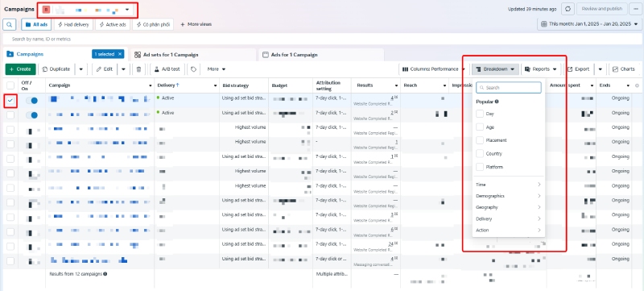Screen dimensions: 644x291
Task: Open Ads for 1 Campaign tab
Action: 294,55
